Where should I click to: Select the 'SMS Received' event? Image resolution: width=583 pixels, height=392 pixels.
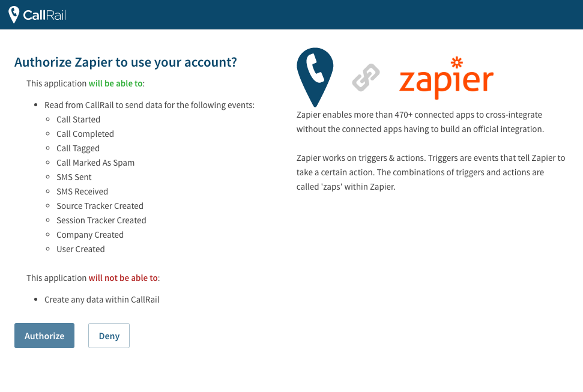(x=82, y=191)
